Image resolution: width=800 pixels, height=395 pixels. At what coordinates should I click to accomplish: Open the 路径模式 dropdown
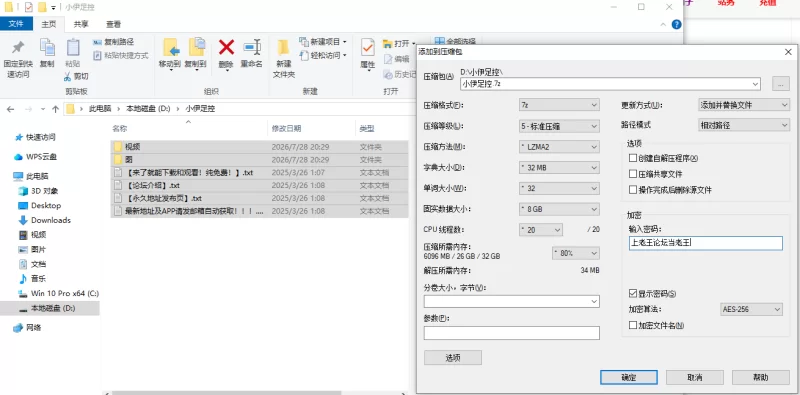[743, 125]
